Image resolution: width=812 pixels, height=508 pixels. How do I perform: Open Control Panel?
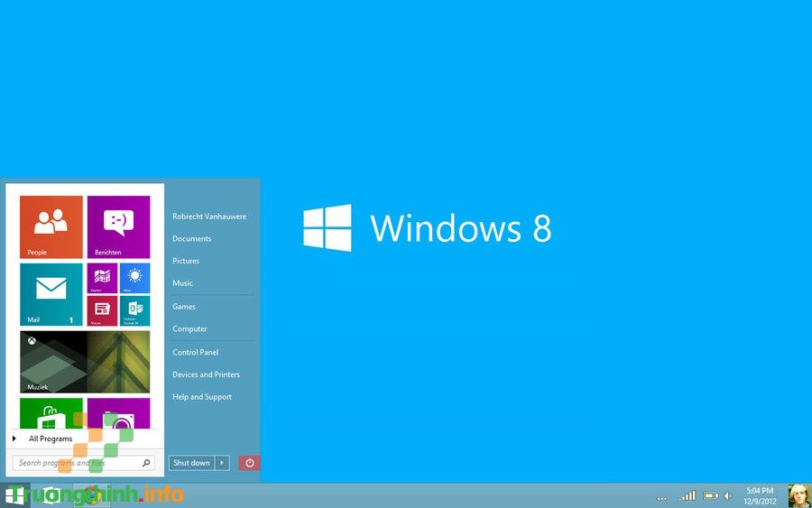pos(195,352)
